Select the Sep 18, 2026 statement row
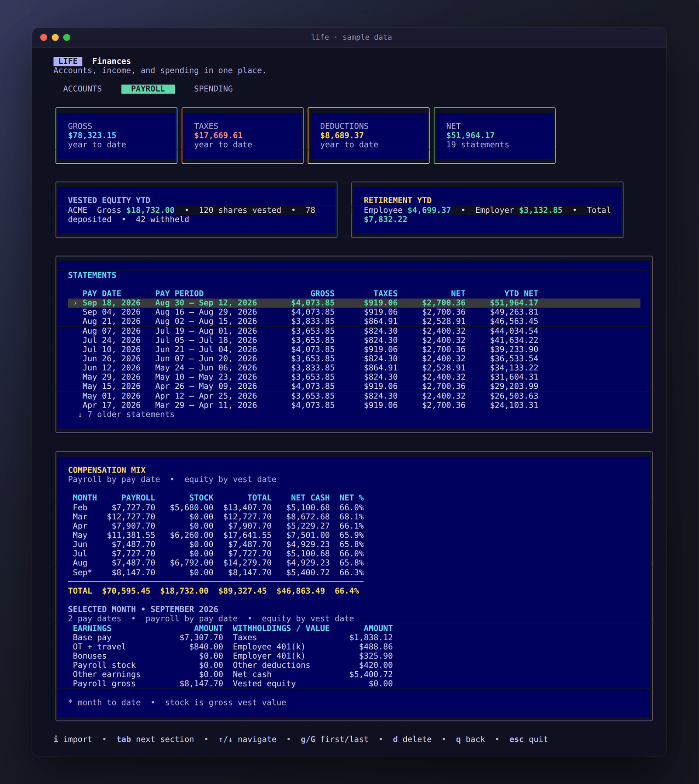The image size is (699, 784). pos(354,303)
